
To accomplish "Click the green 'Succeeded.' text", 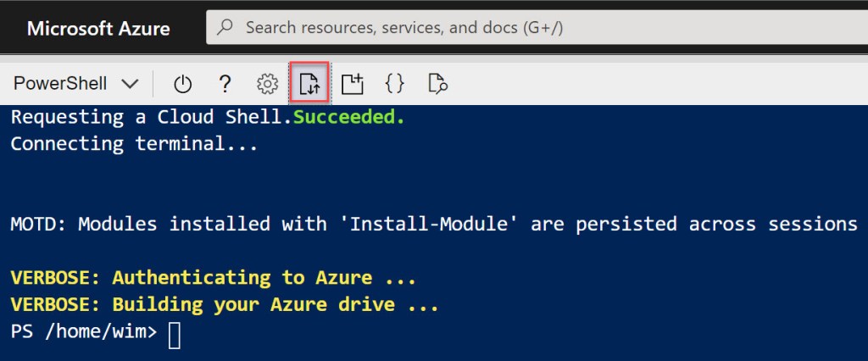I will click(348, 117).
